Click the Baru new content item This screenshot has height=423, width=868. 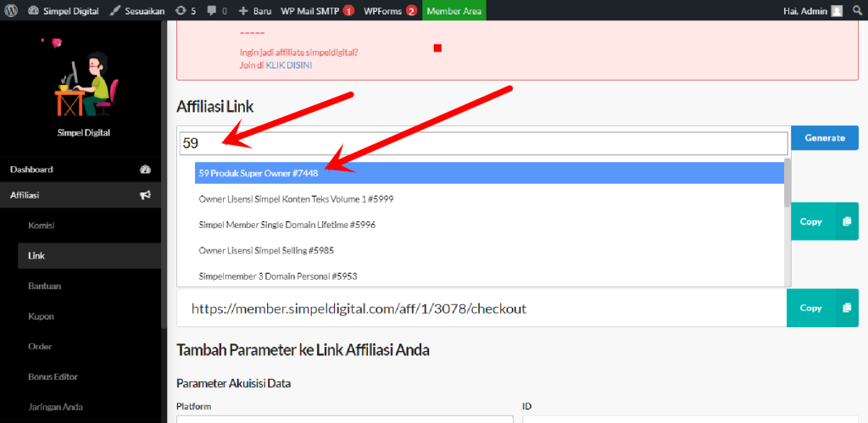[255, 10]
